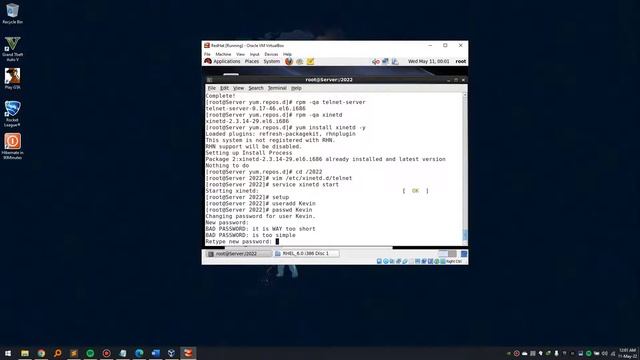Click the OneDrive cloud icon in system tray
640x360 pixels.
524,353
